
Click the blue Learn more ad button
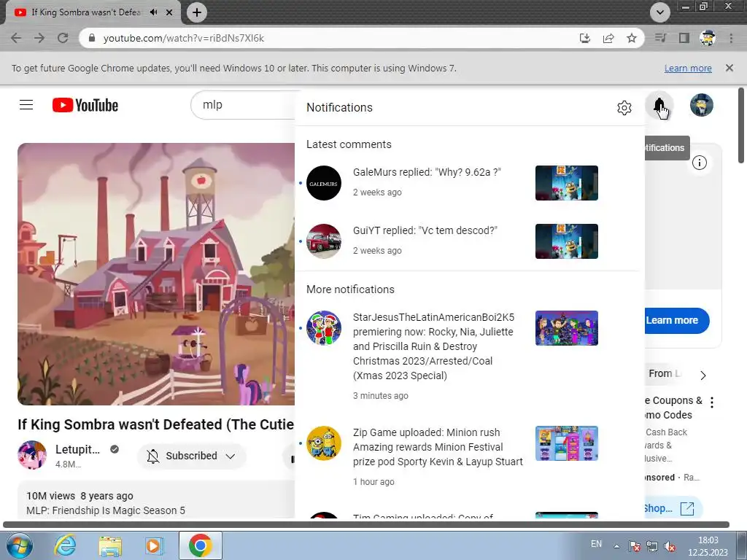pyautogui.click(x=676, y=321)
